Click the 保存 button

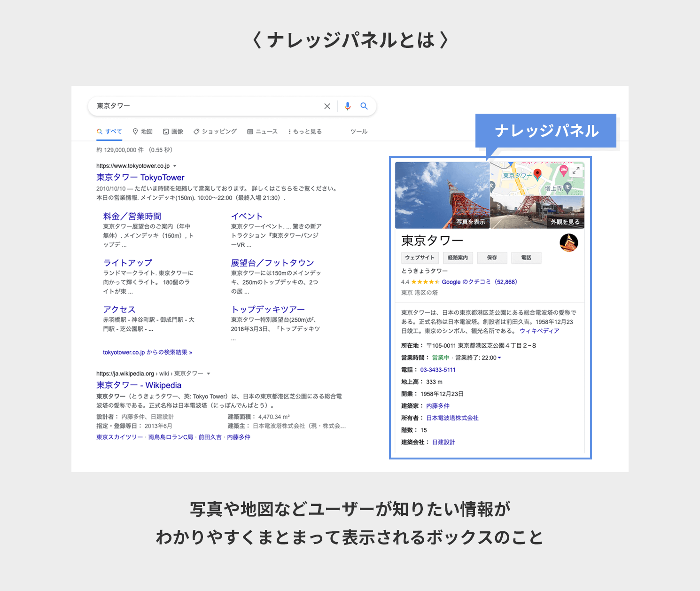(492, 258)
